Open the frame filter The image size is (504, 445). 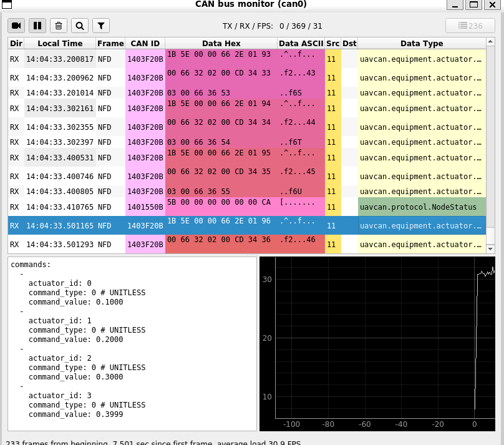[x=100, y=26]
